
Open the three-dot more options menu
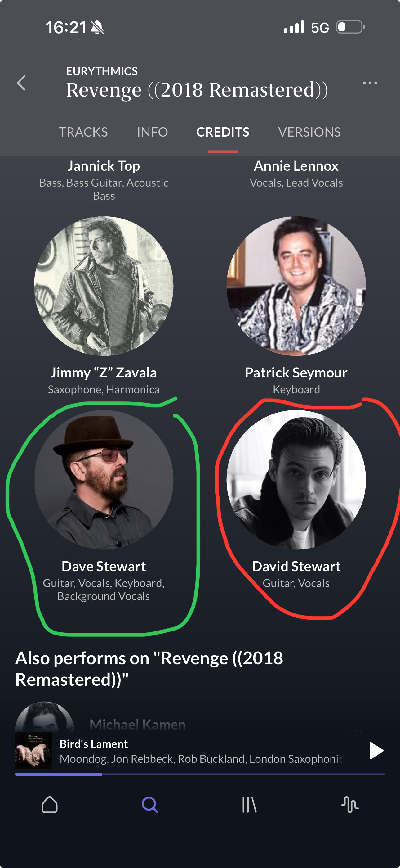pos(370,83)
